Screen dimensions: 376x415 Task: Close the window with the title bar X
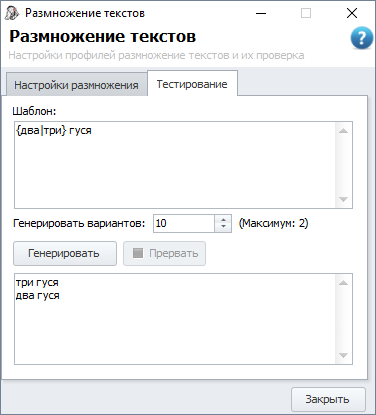(x=352, y=13)
